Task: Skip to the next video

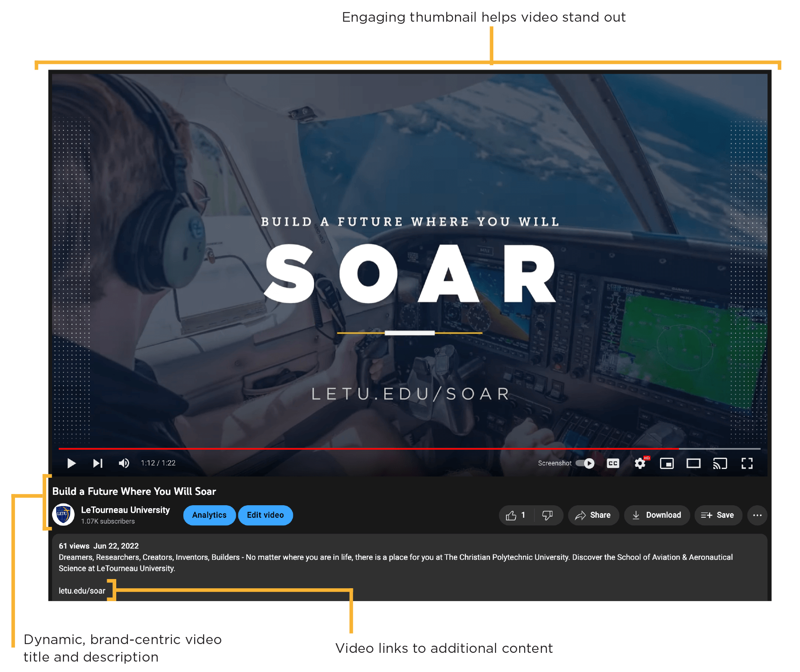Action: (x=98, y=463)
